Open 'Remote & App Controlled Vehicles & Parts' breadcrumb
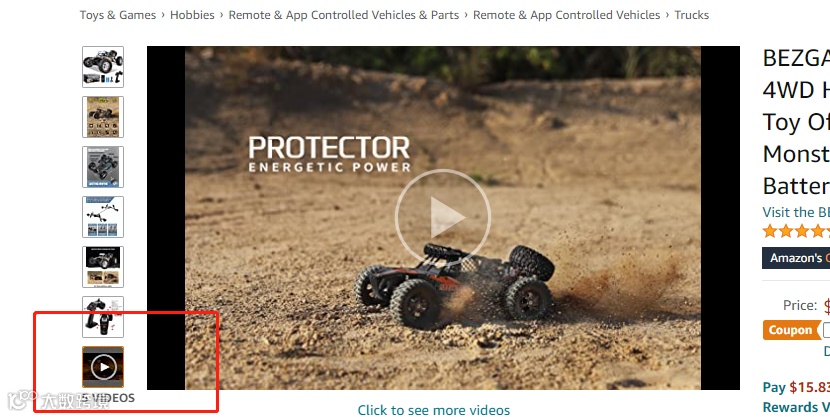 point(344,15)
